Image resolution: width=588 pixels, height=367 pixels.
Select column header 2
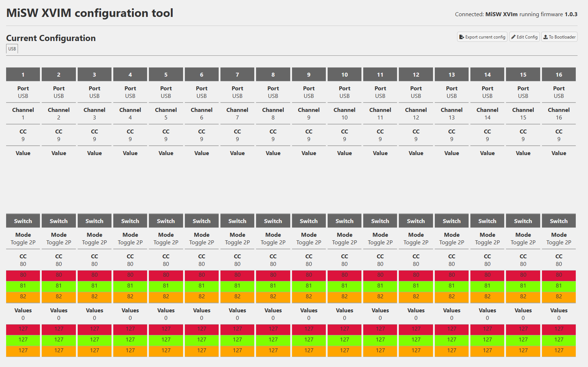tap(59, 74)
